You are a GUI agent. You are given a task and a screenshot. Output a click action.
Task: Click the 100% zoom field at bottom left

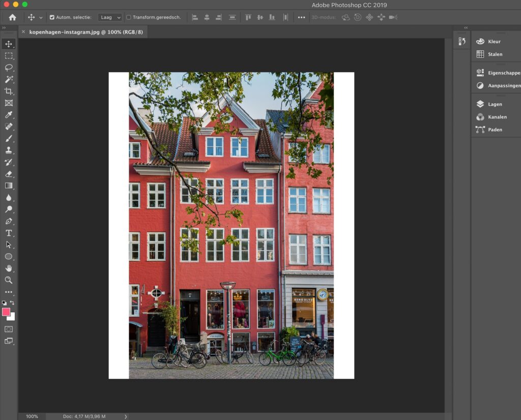[x=31, y=416]
